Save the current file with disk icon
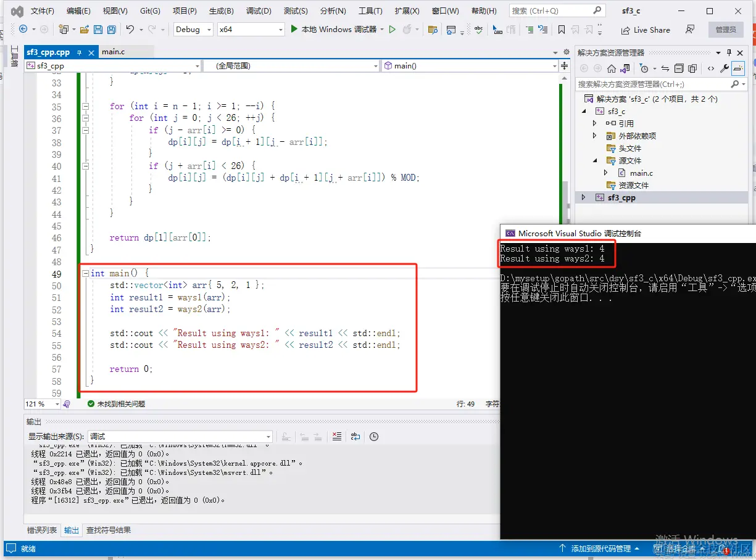 (98, 29)
